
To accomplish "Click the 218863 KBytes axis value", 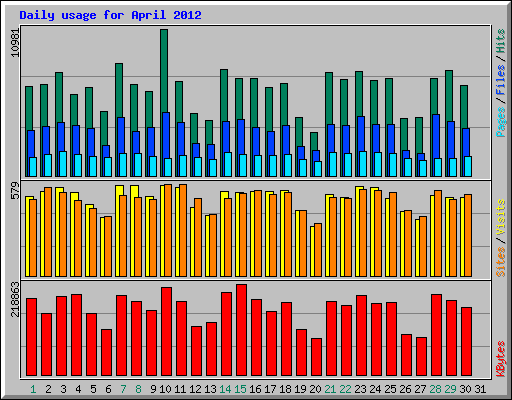I will 16,299.
